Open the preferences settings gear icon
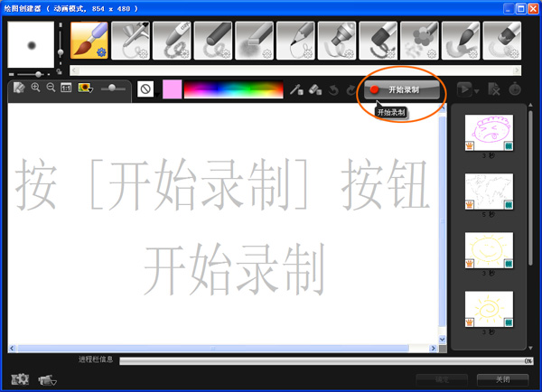Viewport: 542px width, 392px height. pos(20,379)
